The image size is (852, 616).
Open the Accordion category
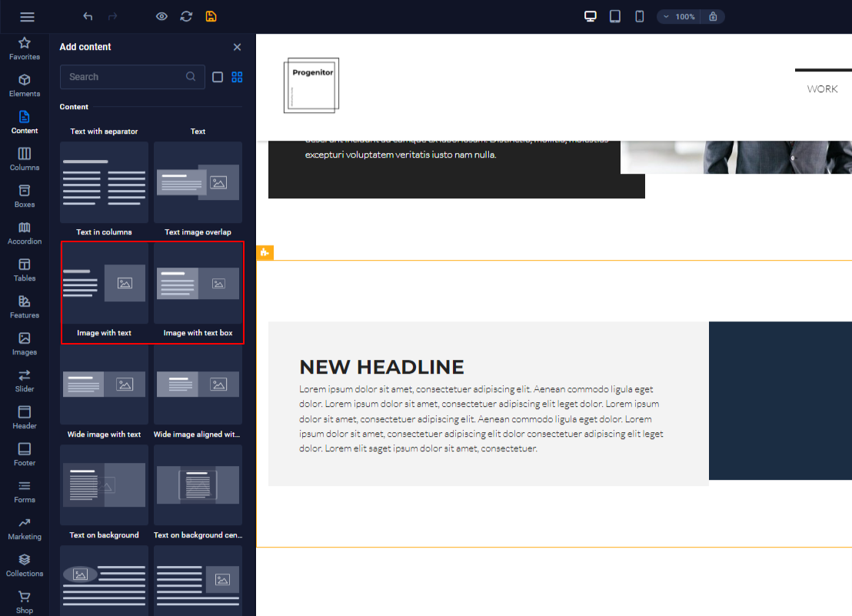[x=25, y=233]
